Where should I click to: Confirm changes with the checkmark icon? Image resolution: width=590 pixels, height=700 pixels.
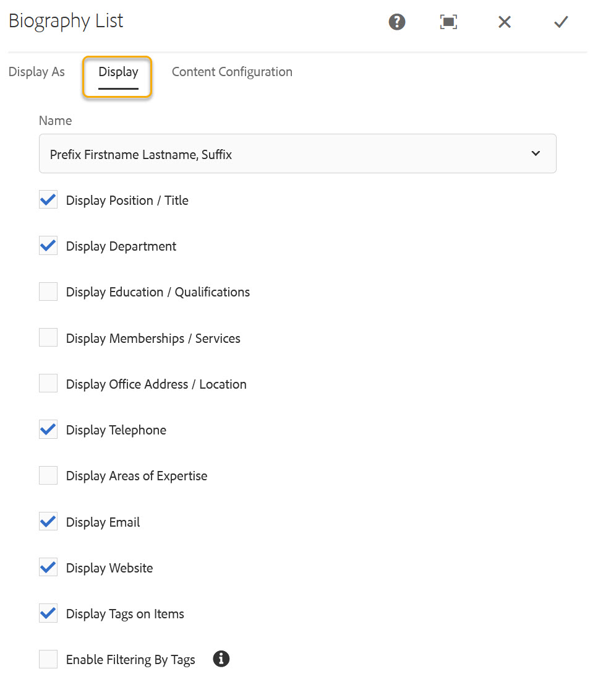coord(561,22)
